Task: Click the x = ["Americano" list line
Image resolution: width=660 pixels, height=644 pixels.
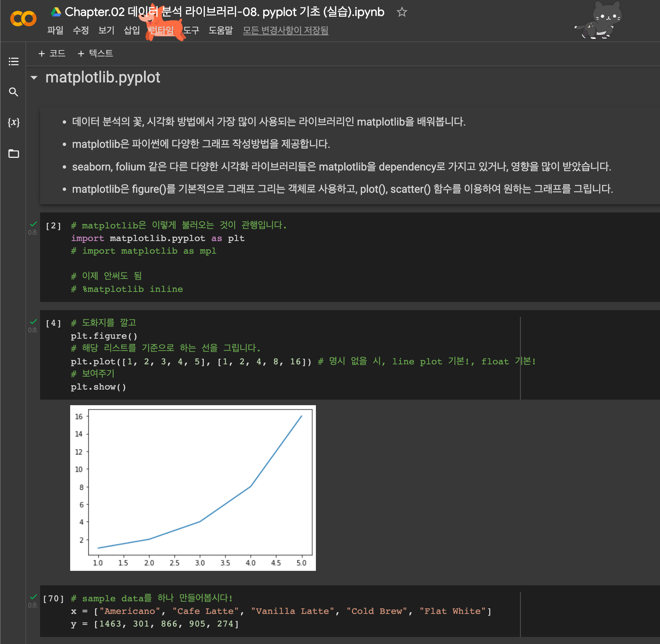Action: pos(281,611)
